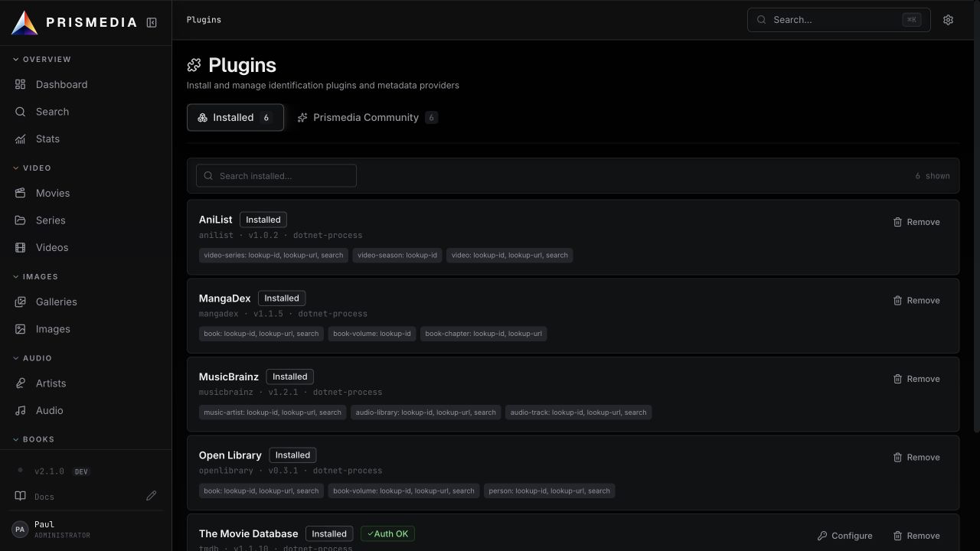Configure The Movie Database plugin
980x551 pixels.
[x=844, y=536]
